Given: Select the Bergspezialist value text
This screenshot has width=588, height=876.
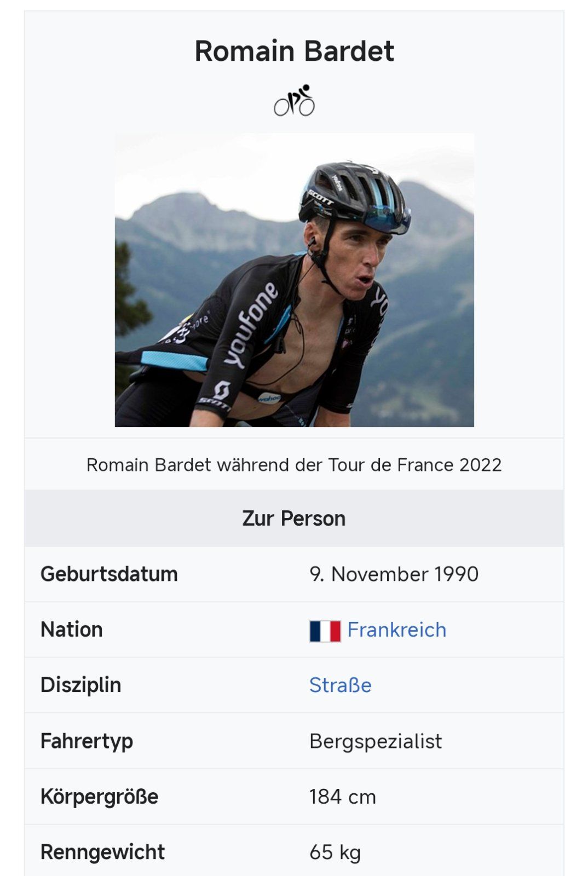Looking at the screenshot, I should [x=375, y=741].
